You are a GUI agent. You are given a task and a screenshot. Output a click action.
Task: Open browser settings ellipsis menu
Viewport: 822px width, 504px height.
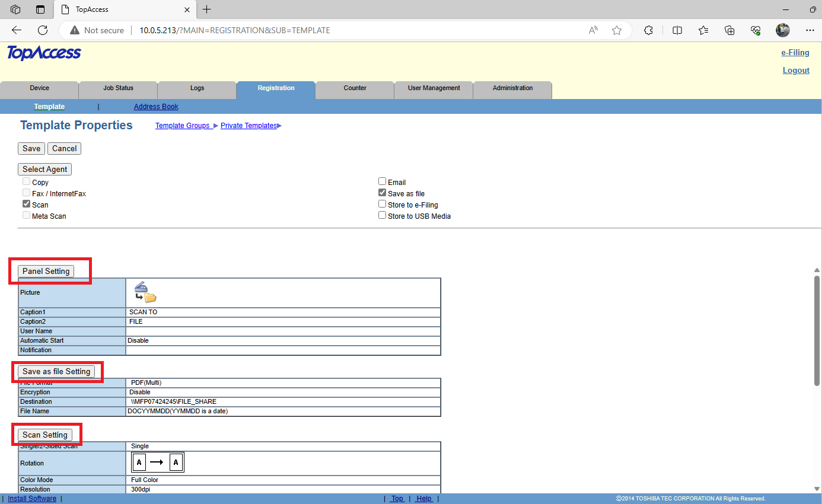click(x=810, y=30)
